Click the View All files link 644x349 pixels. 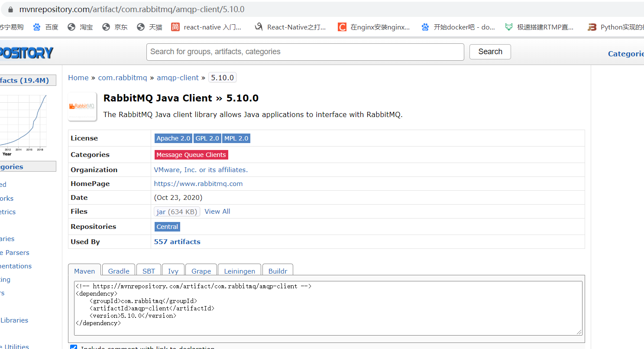click(x=217, y=212)
